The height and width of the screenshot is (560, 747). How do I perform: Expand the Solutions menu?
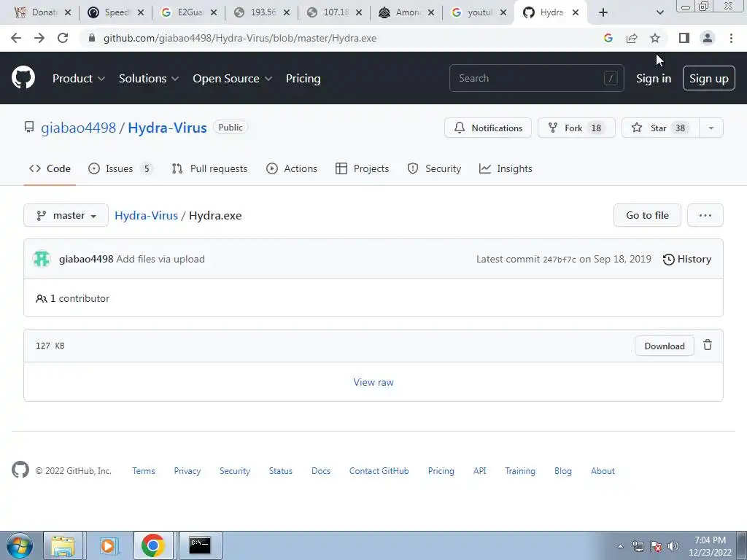click(x=149, y=79)
